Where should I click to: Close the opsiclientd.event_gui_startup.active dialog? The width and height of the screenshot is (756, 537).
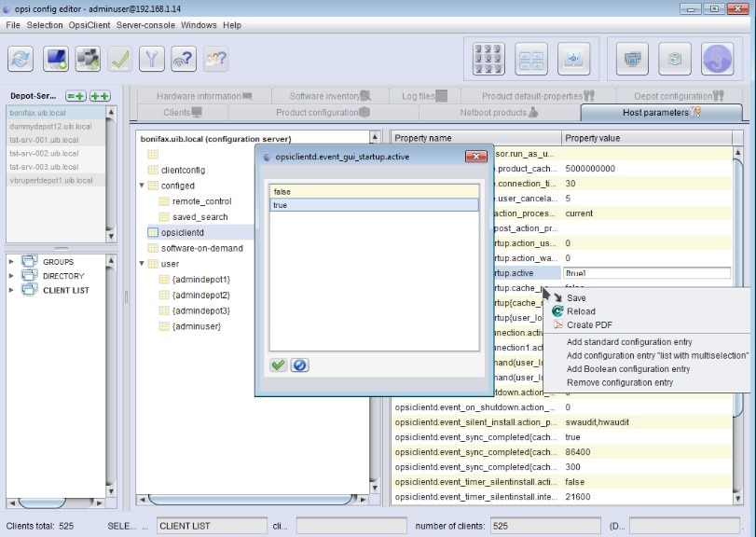click(x=475, y=157)
